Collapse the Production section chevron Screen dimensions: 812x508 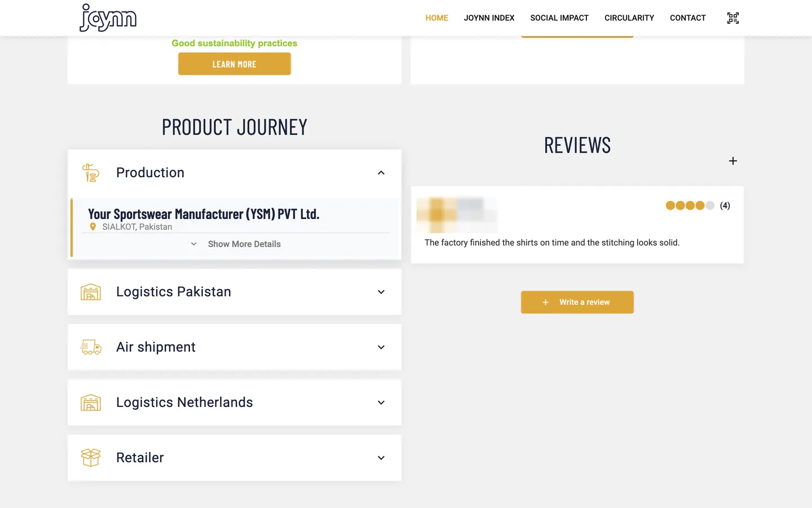pyautogui.click(x=381, y=173)
